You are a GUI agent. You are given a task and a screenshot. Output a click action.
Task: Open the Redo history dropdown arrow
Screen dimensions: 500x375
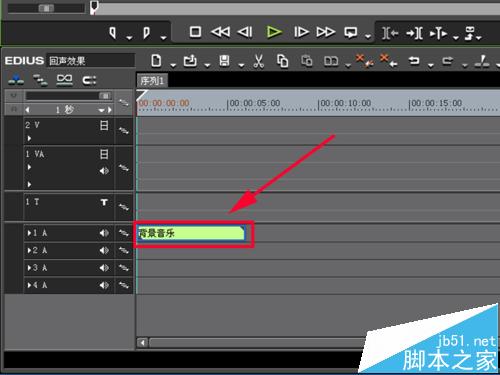[465, 65]
